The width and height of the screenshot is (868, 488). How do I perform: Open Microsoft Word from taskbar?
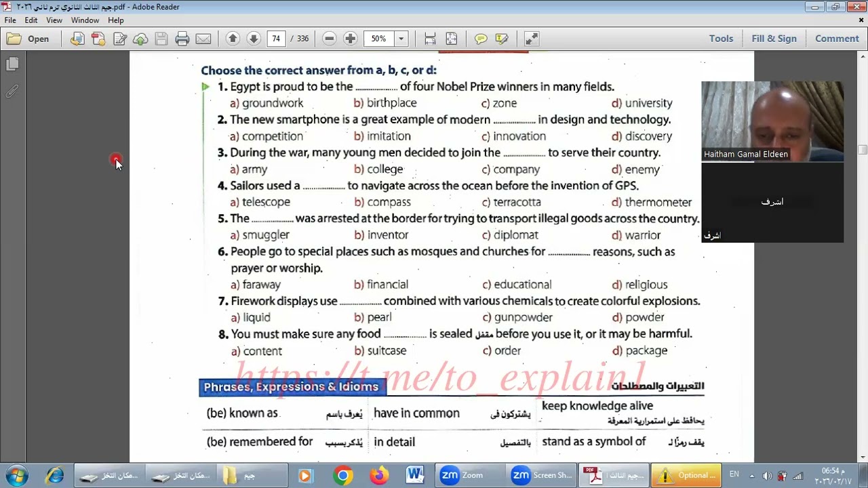[415, 476]
